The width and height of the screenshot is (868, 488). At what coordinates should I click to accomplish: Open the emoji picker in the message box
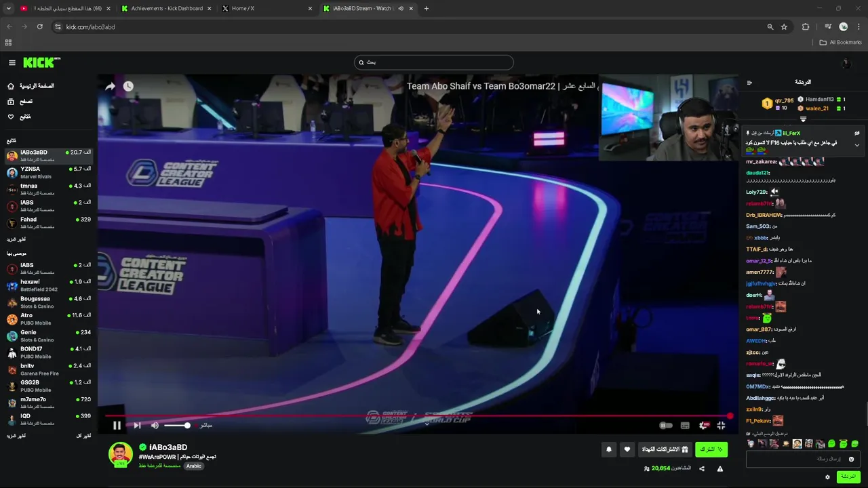[x=851, y=459]
